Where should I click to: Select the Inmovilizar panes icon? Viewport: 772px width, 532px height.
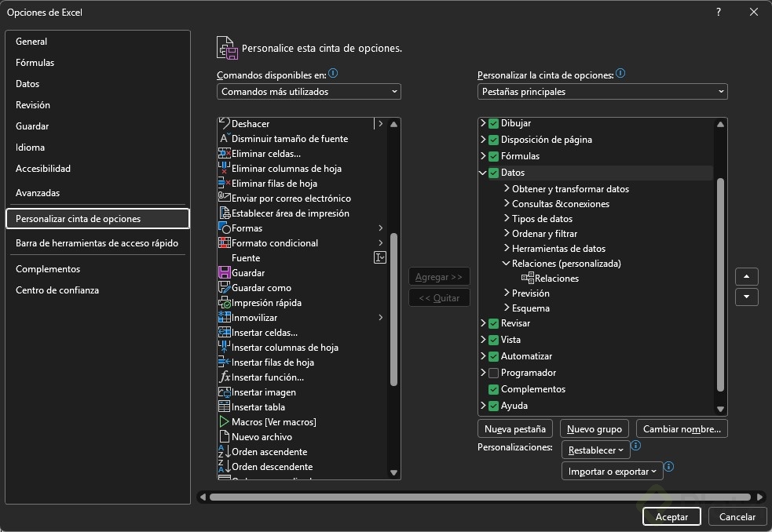(225, 318)
